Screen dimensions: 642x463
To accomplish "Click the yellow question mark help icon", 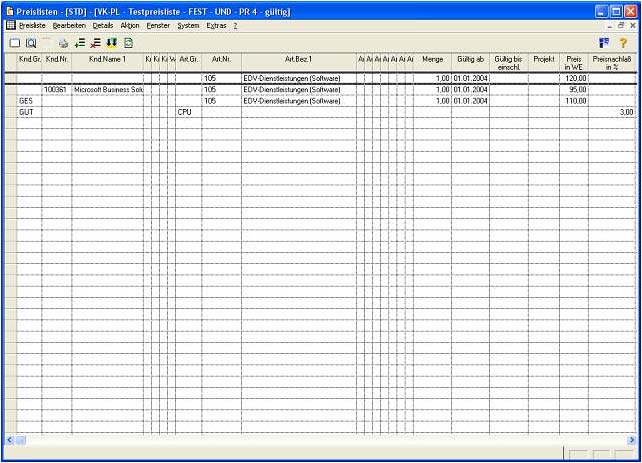I will pos(623,43).
